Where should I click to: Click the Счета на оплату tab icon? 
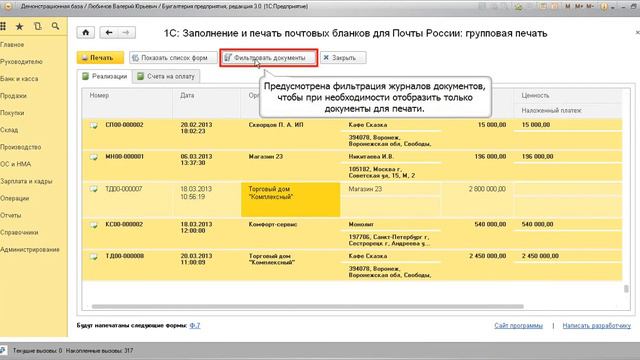[x=140, y=76]
